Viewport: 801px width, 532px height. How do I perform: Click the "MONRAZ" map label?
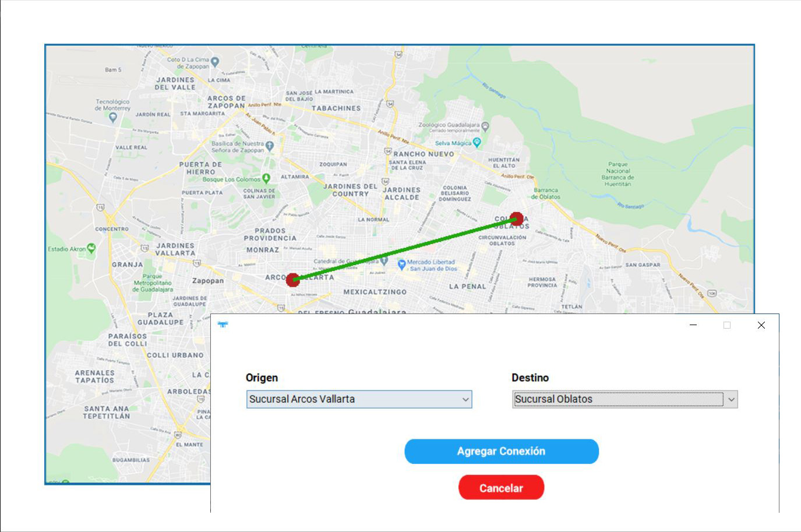click(x=263, y=250)
